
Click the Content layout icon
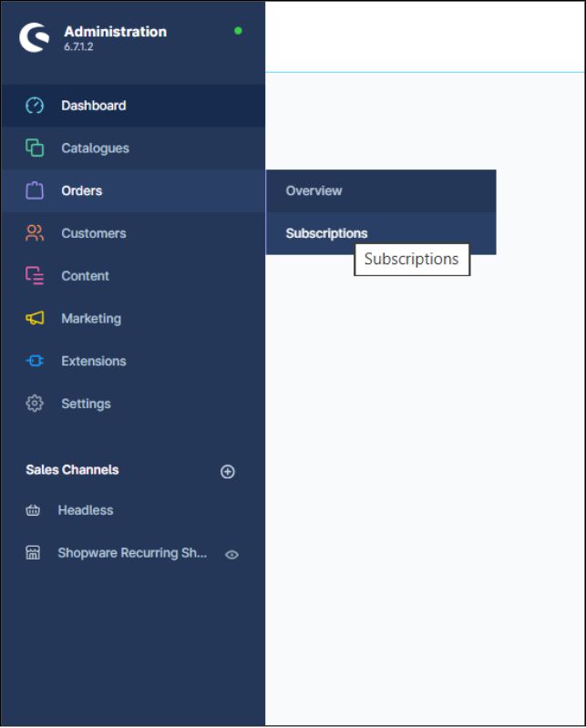(x=35, y=275)
